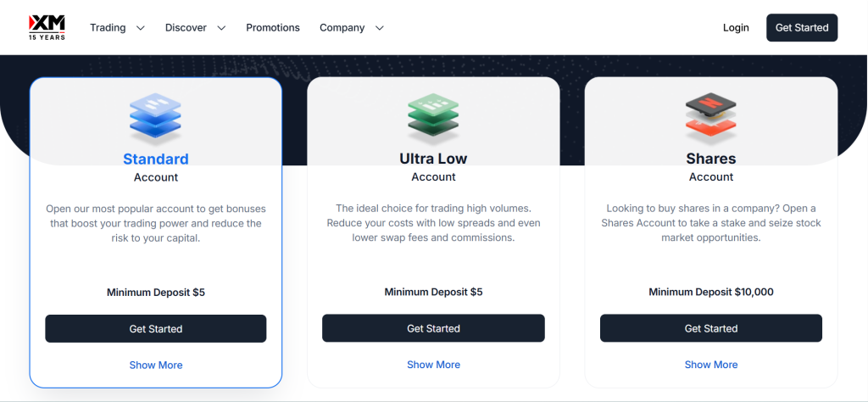This screenshot has width=868, height=402.
Task: Get Started with the Standard account
Action: tap(156, 329)
